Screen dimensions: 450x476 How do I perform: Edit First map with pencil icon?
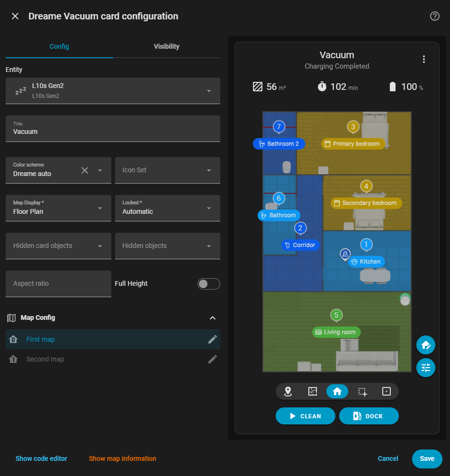212,339
